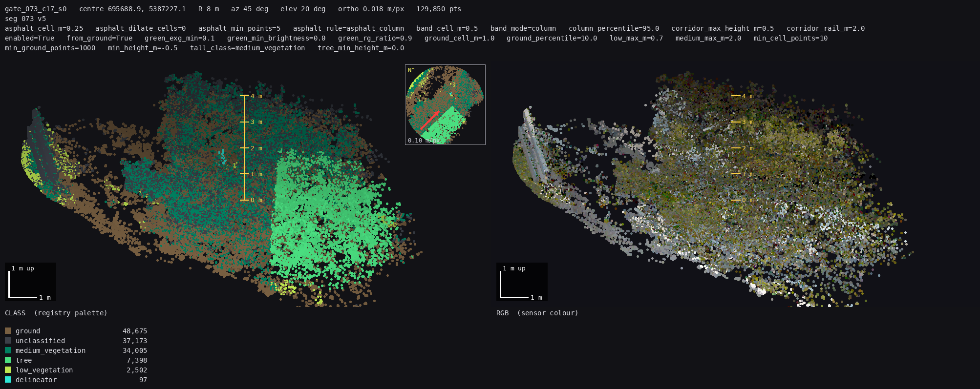Screen dimensions: 980x389
Task: Click the unclassified legend color swatch
Action: tap(8, 341)
